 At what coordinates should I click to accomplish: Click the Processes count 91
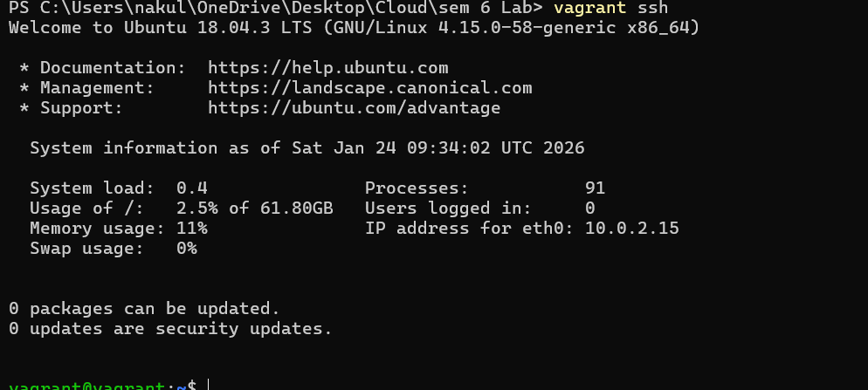click(595, 188)
